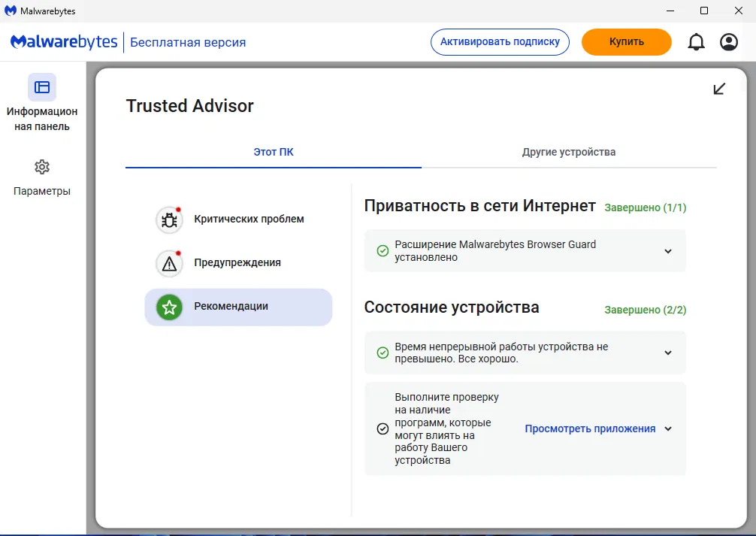Click the Information panel dashboard icon
Viewport: 756px width, 536px height.
coord(42,87)
